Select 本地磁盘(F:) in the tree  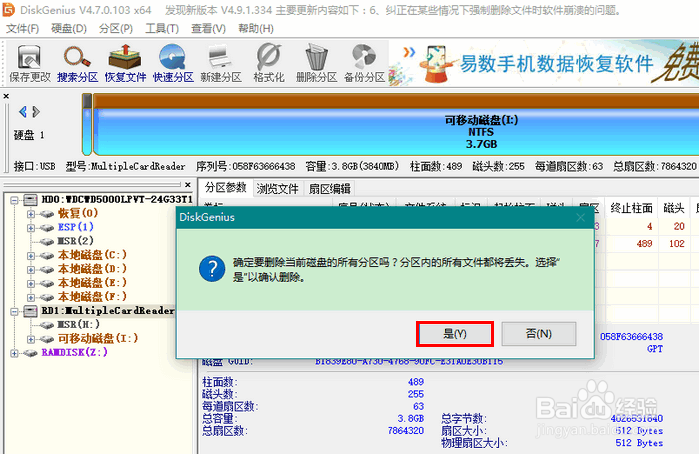(92, 297)
